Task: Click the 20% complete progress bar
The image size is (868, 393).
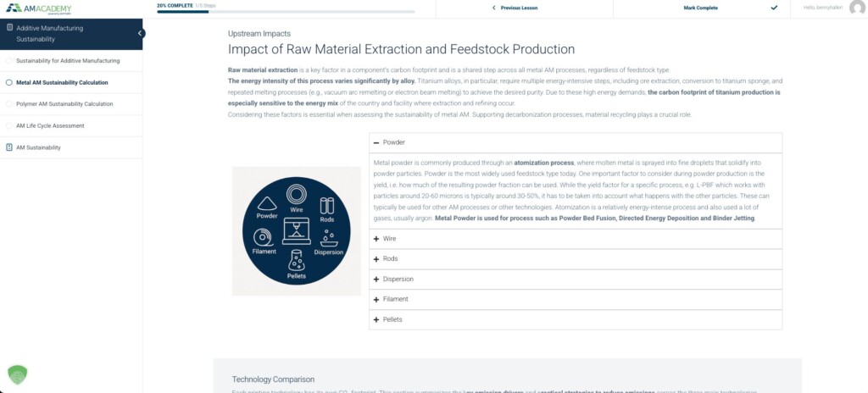Action: [x=286, y=12]
